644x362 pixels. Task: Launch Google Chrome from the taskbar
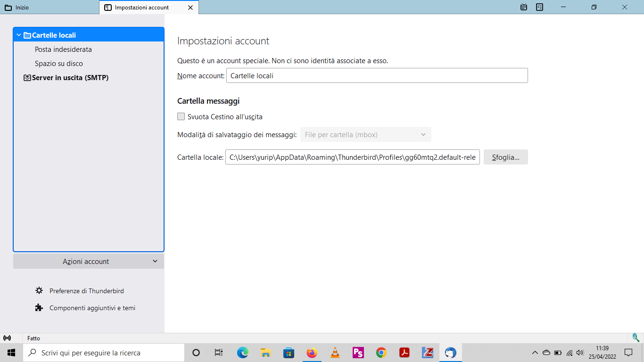pyautogui.click(x=381, y=353)
